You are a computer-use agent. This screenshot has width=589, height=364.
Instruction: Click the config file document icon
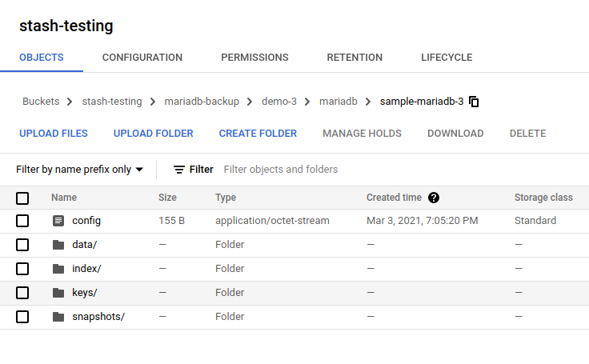tap(58, 221)
